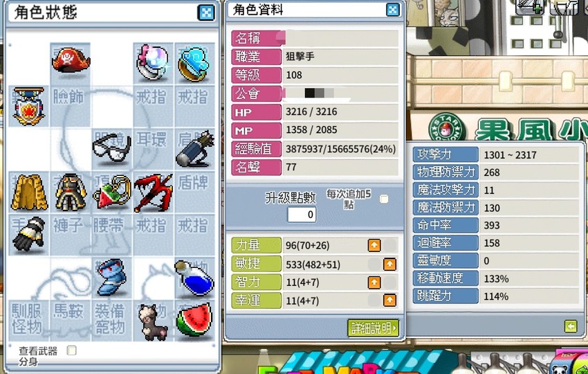
Task: Click the 升級點數 value field
Action: pyautogui.click(x=302, y=215)
